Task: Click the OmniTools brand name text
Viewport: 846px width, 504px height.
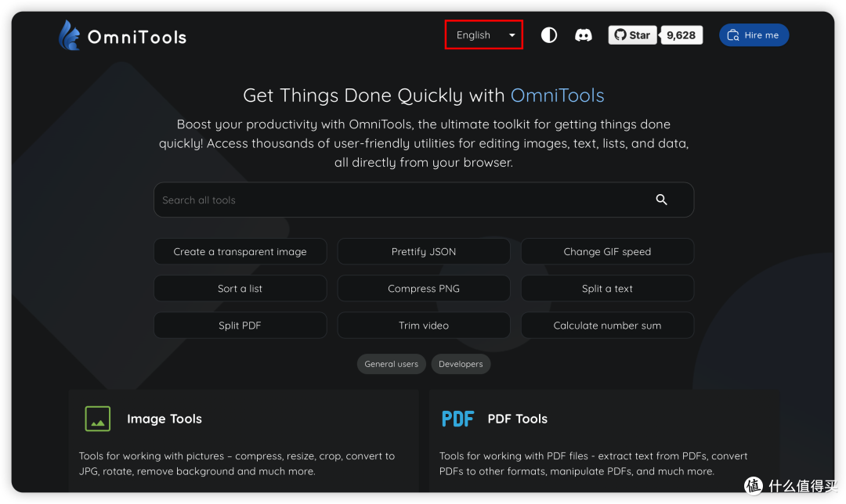Action: 137,38
